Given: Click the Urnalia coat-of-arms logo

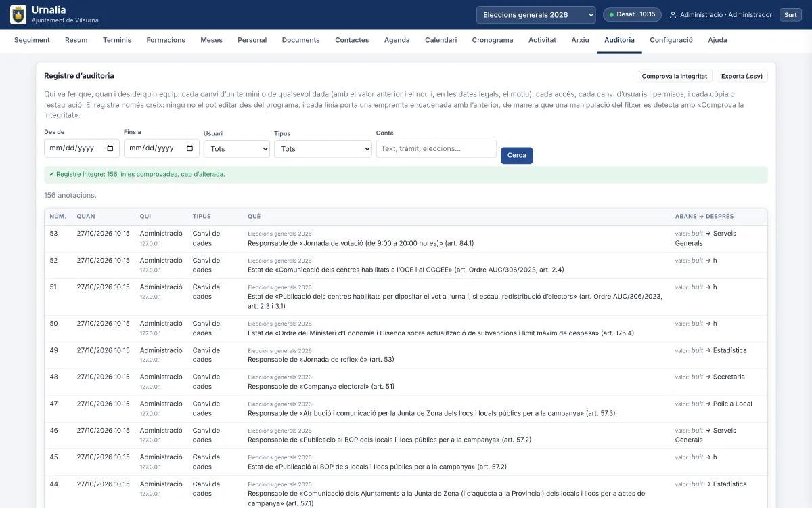Looking at the screenshot, I should point(18,14).
